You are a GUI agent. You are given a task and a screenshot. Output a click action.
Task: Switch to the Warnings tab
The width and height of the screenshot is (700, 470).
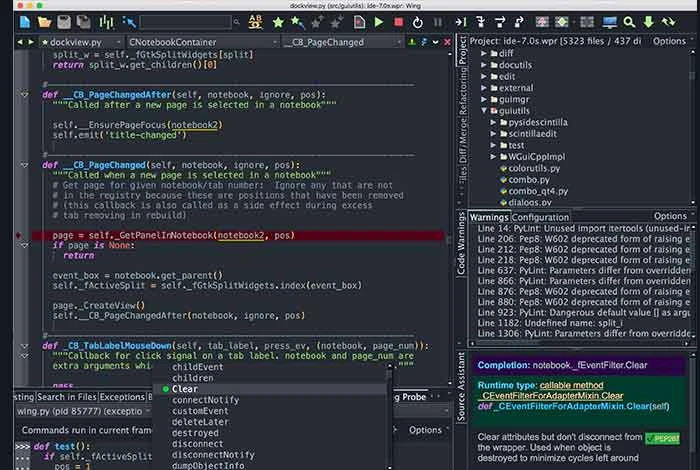coord(489,217)
